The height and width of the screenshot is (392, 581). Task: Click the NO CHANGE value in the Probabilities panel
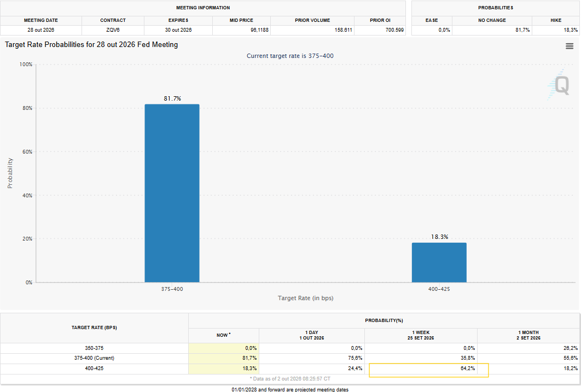(x=522, y=30)
